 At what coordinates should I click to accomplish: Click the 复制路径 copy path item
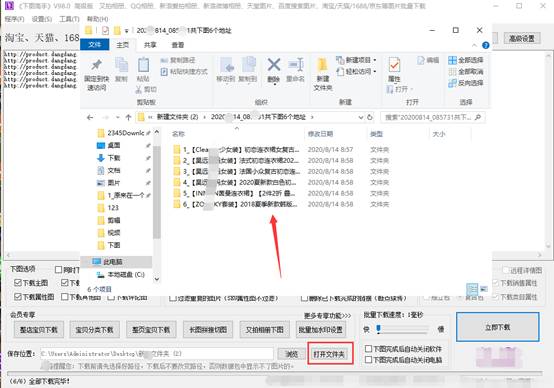click(178, 60)
